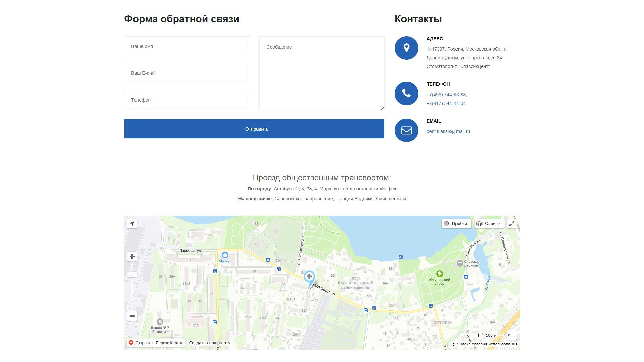Screen dimensions: 644x362
Task: Zoom out using the minus control on the map
Action: (x=132, y=316)
